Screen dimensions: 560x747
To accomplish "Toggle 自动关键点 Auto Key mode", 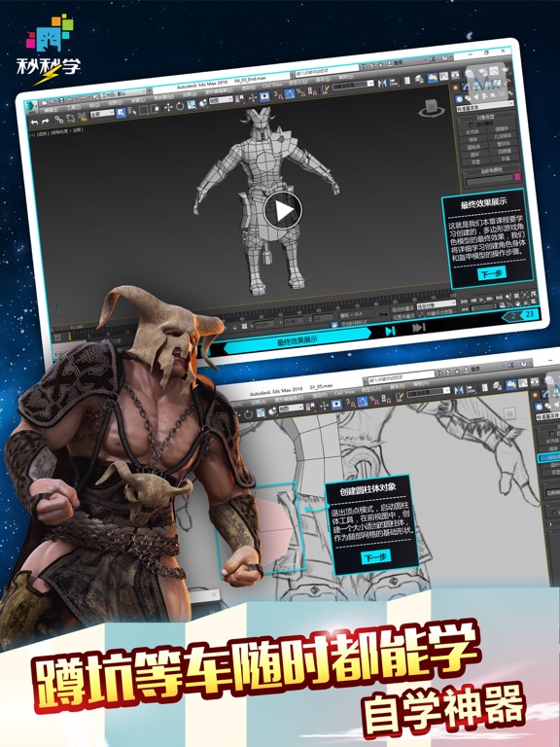I will coord(402,308).
